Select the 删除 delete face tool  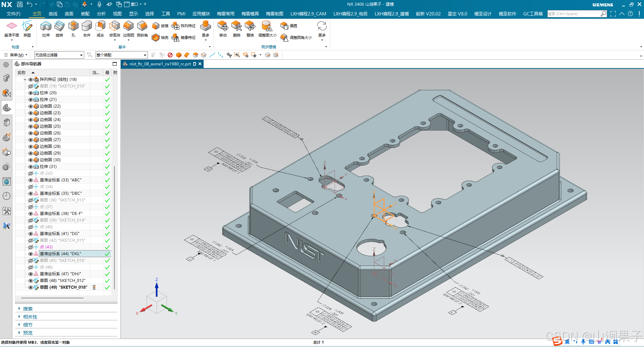[237, 29]
